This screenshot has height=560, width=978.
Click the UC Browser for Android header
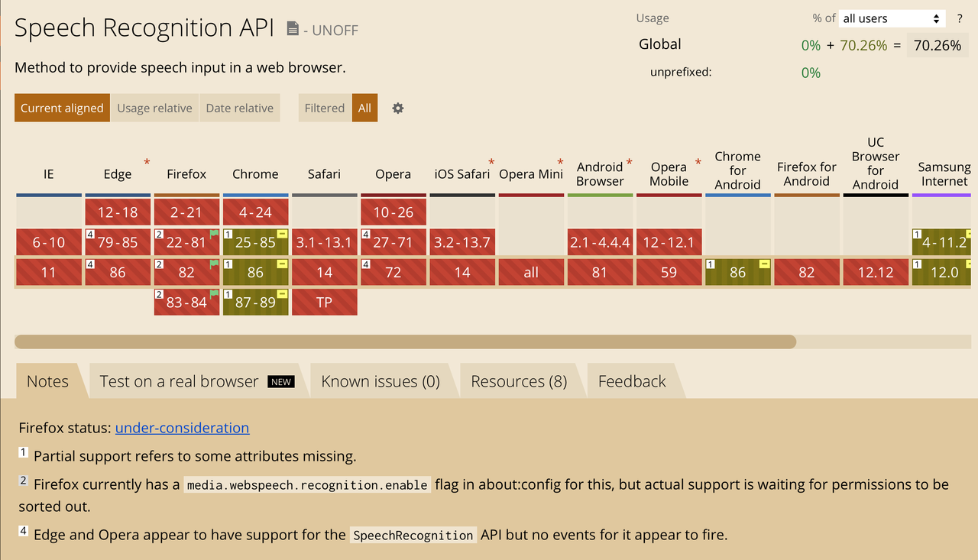click(x=876, y=163)
